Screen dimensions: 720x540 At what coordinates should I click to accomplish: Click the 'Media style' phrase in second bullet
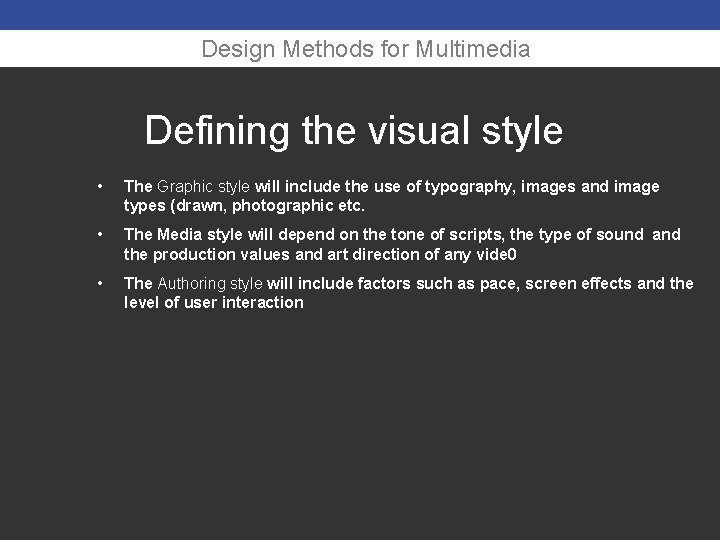point(200,235)
